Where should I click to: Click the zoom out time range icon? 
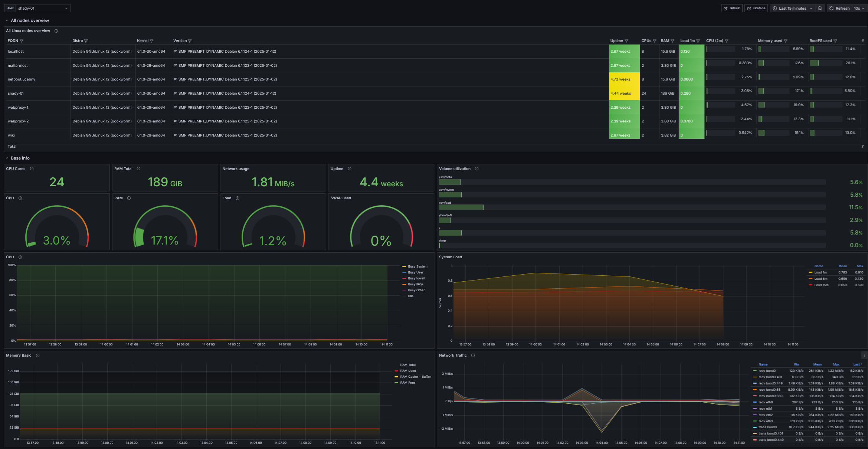click(820, 8)
